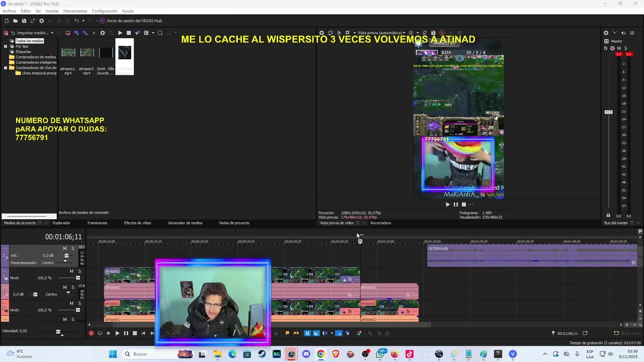
Task: Open the Herramientas menu
Action: (x=75, y=11)
